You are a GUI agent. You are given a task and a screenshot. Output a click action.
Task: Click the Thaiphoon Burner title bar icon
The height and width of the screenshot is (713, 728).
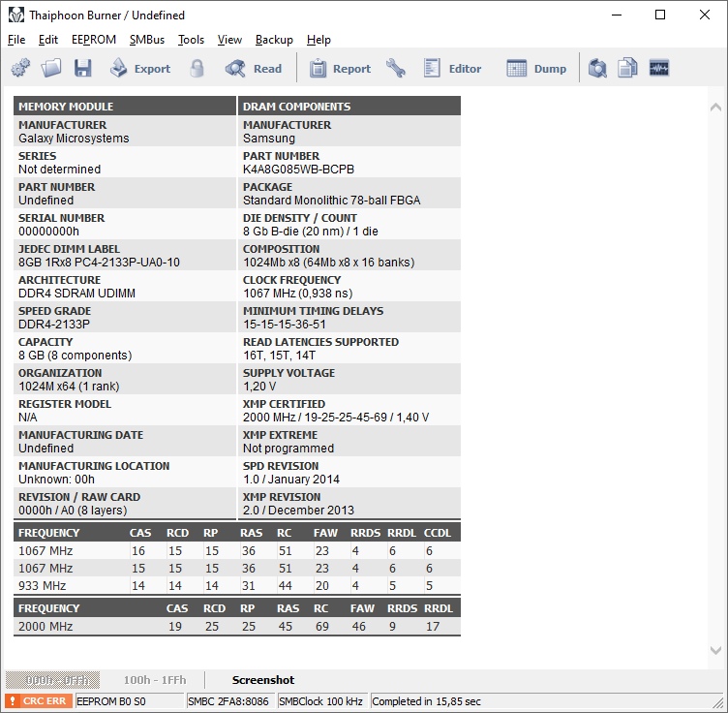tap(16, 15)
